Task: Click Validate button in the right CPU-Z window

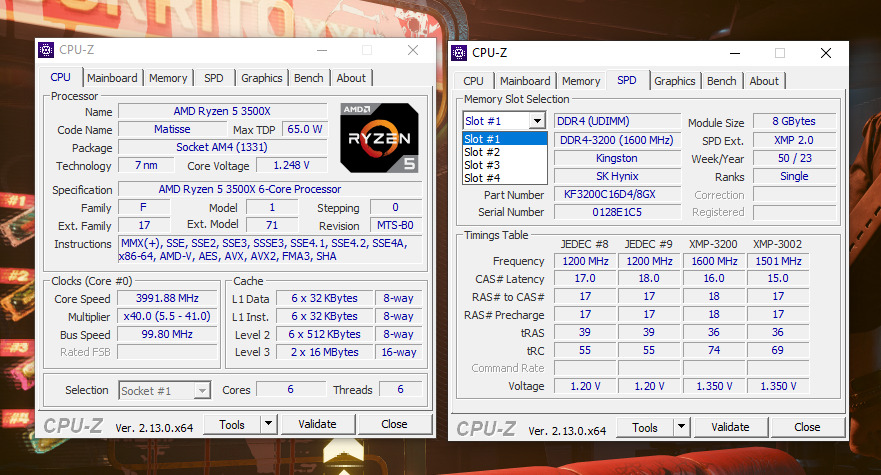Action: [730, 427]
